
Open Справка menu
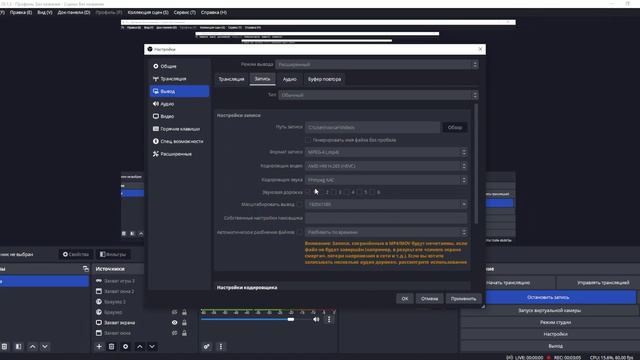point(213,13)
